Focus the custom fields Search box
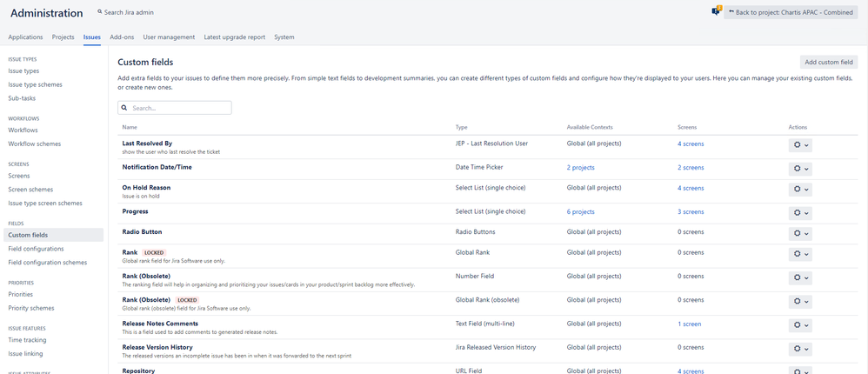The image size is (868, 374). pyautogui.click(x=174, y=108)
